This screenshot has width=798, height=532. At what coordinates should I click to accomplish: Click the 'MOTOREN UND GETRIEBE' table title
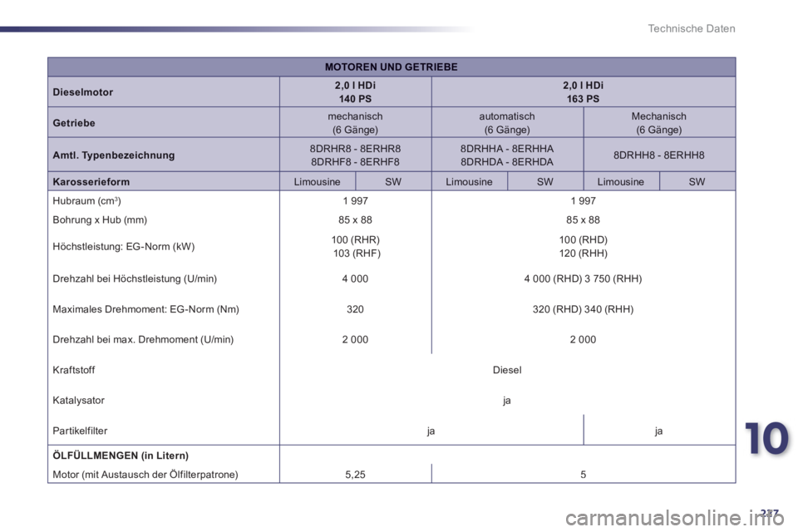[x=392, y=67]
